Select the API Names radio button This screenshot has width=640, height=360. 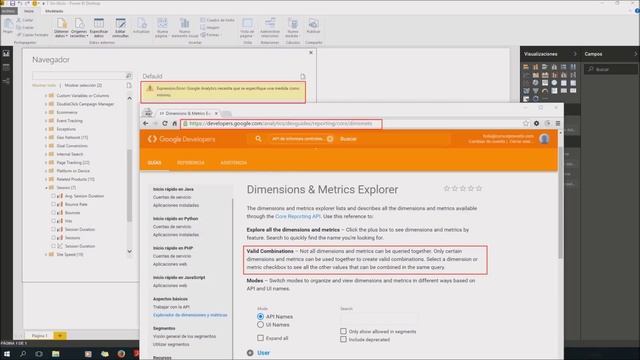pos(260,316)
